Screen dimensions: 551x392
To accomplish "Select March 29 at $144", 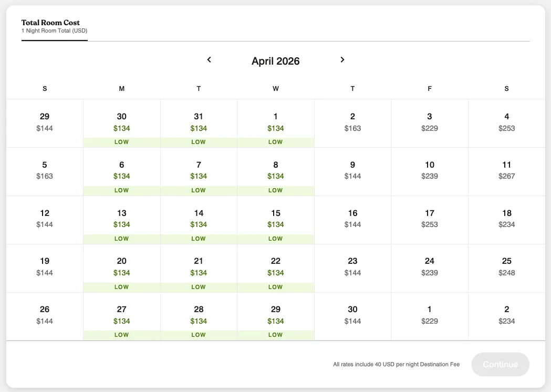I will [45, 123].
